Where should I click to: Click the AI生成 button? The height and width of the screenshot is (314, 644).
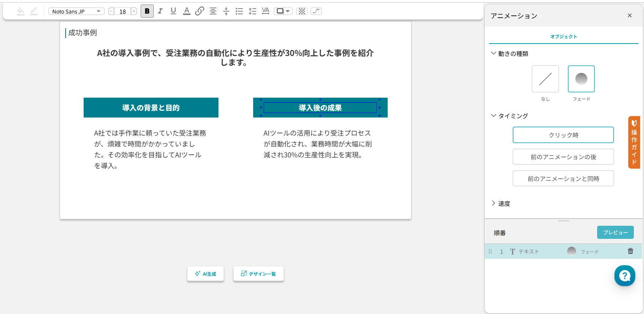pos(206,274)
